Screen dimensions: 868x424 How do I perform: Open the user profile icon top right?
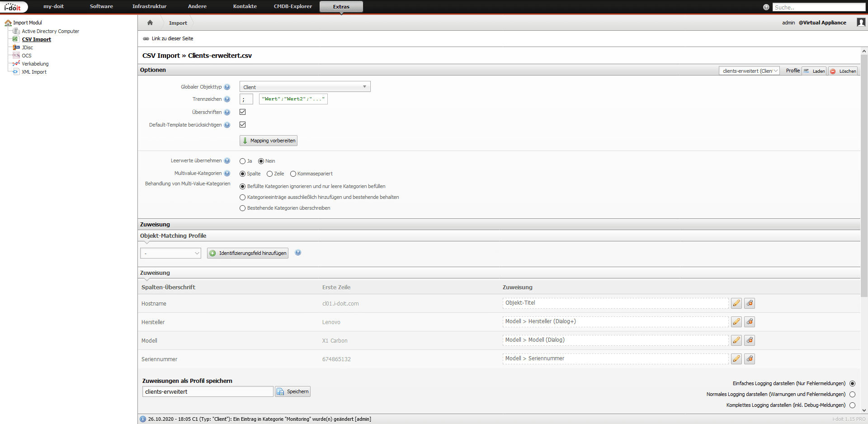click(x=861, y=22)
